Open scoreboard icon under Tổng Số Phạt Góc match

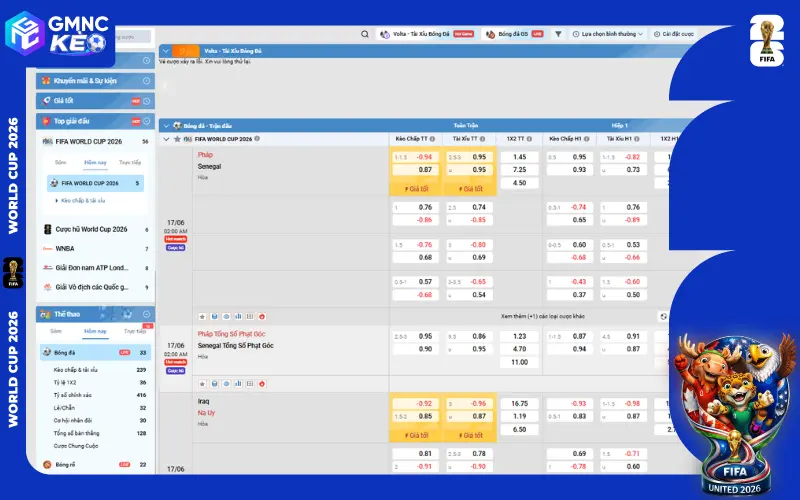250,384
